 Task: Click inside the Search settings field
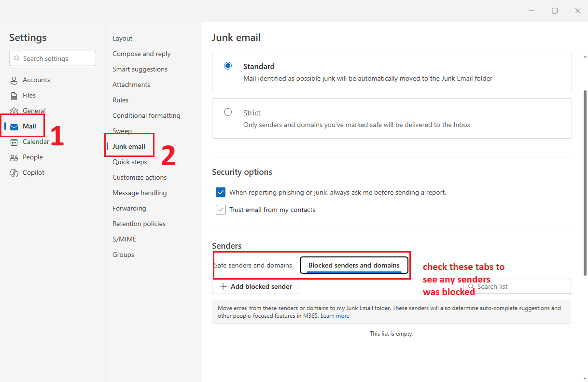(x=52, y=58)
